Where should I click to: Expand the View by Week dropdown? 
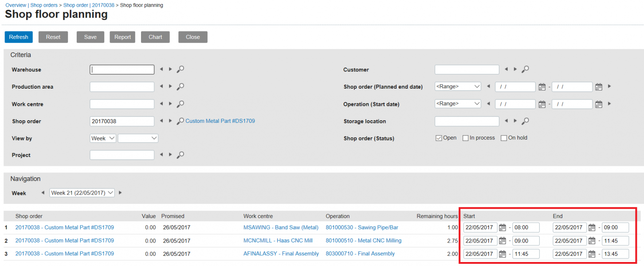(103, 138)
